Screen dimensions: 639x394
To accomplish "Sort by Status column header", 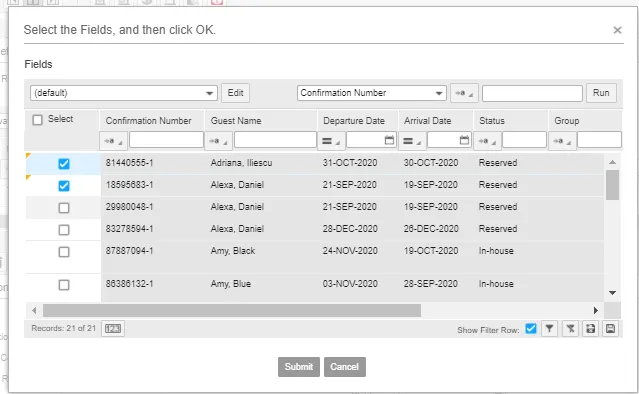I will (492, 121).
